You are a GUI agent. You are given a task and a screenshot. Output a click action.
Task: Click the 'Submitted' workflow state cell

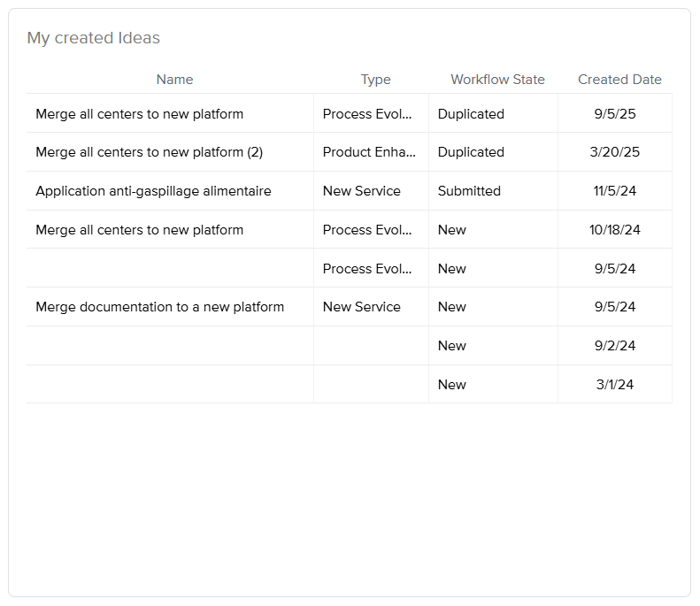coord(469,191)
